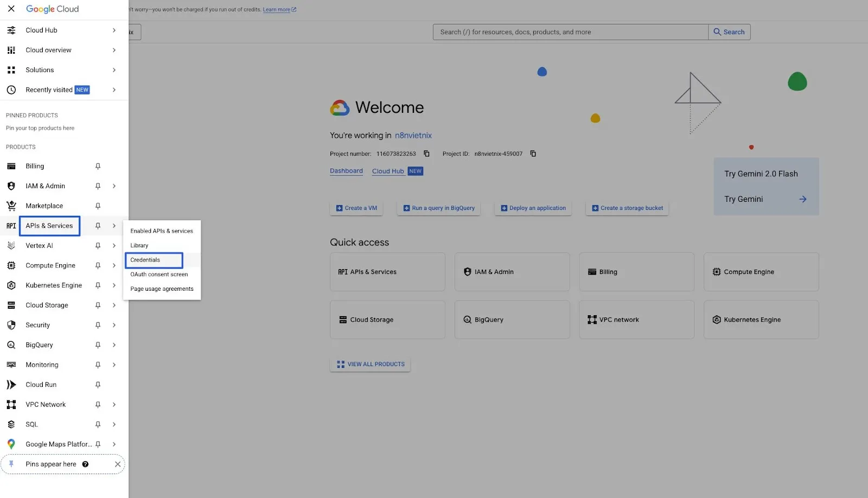
Task: Expand the Recently visited submenu chevron
Action: (x=114, y=90)
